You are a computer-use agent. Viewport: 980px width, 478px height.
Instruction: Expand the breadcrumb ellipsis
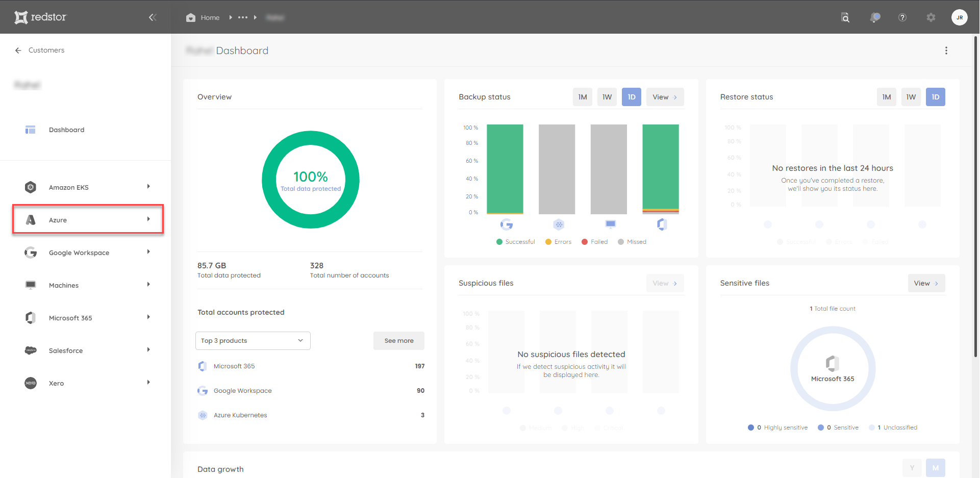click(x=243, y=17)
